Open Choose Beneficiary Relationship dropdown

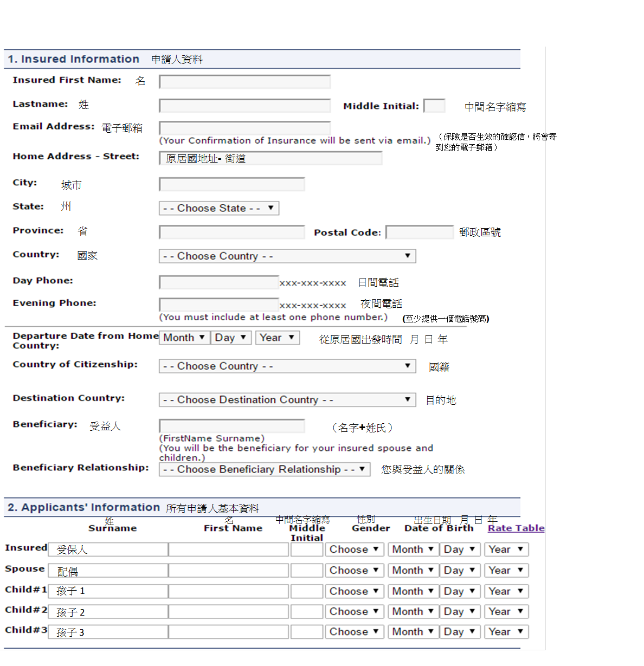pos(265,469)
